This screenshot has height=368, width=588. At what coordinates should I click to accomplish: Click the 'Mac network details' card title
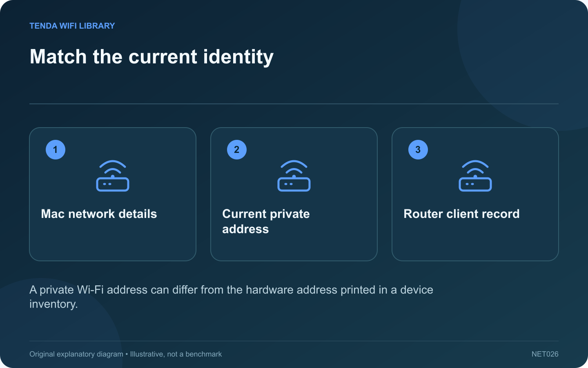point(99,214)
